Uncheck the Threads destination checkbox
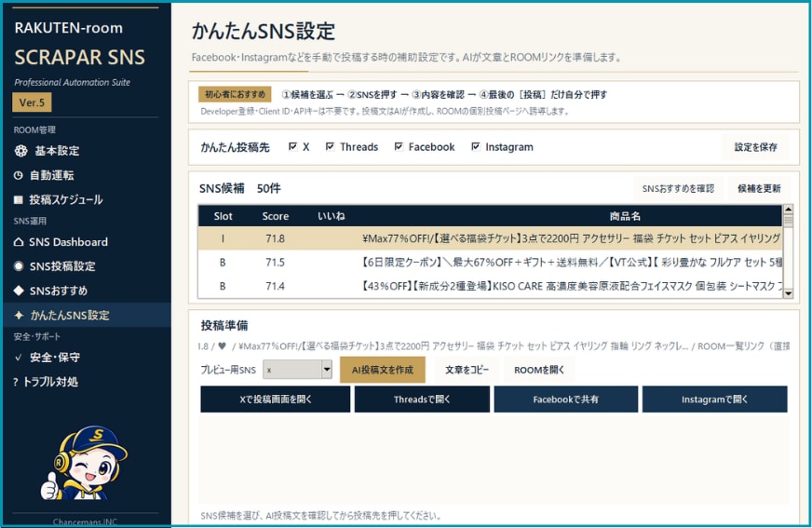Screen dimensions: 812x528 (330, 146)
